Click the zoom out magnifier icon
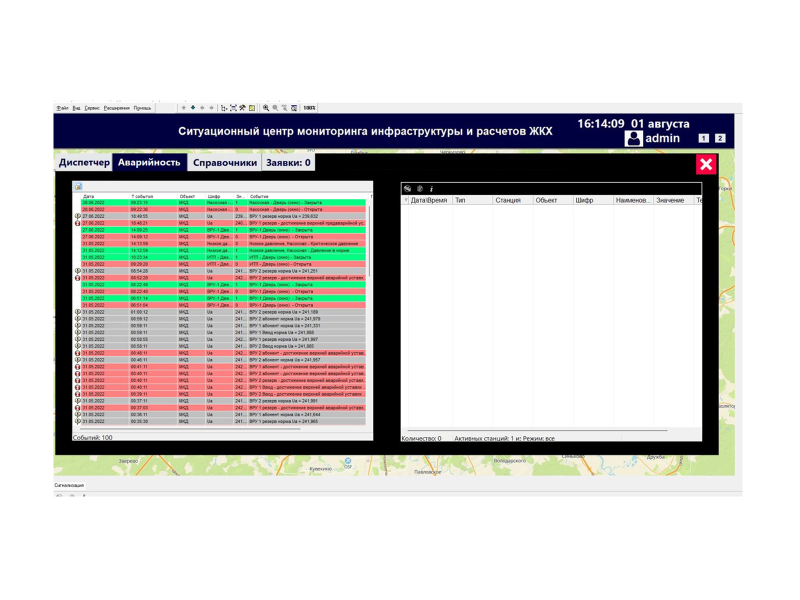Image resolution: width=800 pixels, height=600 pixels. (275, 108)
